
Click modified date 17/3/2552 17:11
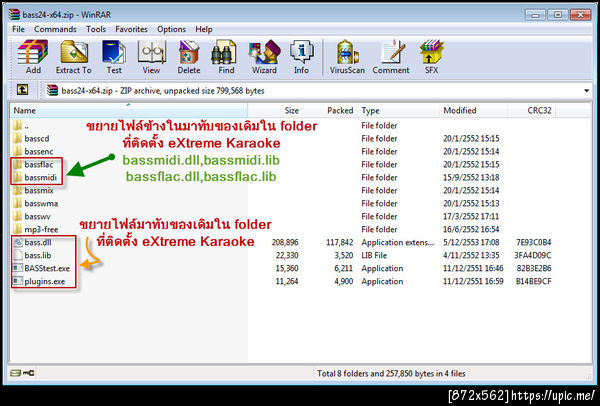[471, 216]
